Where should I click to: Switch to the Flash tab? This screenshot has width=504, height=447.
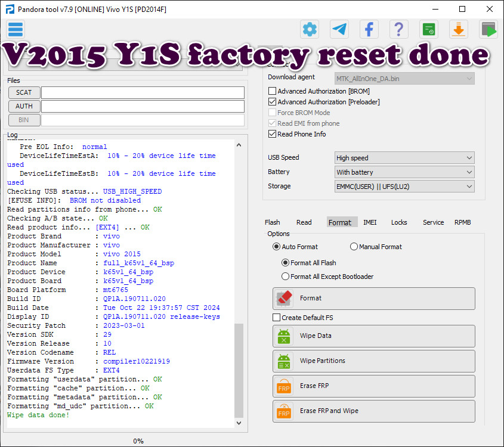[x=272, y=222]
